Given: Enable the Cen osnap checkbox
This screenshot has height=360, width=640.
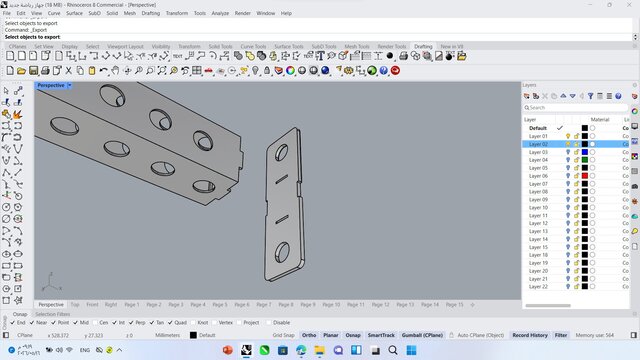Looking at the screenshot, I should 96,322.
